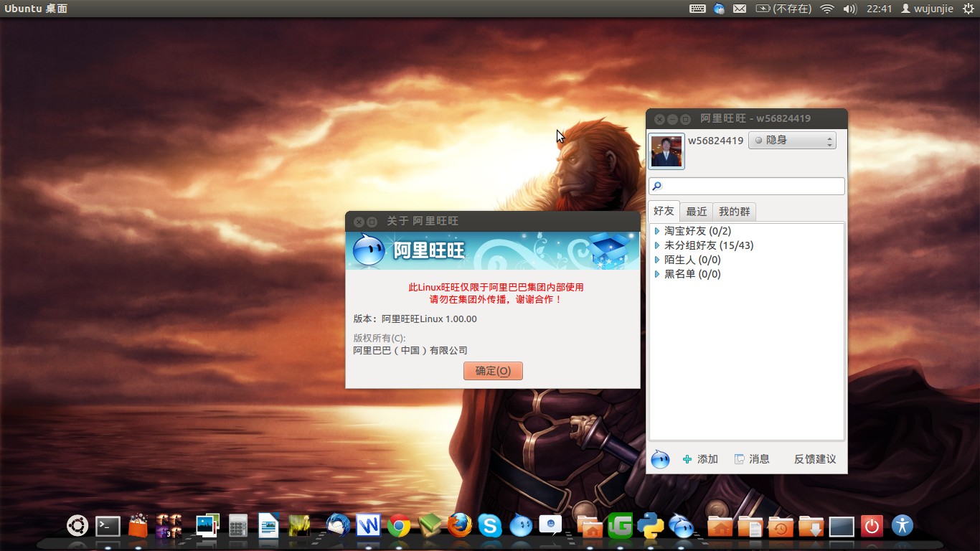Click the contact search field

[747, 186]
